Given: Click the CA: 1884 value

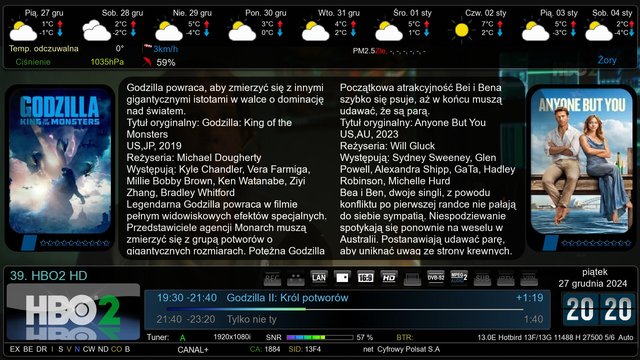Looking at the screenshot, I should pos(265,349).
